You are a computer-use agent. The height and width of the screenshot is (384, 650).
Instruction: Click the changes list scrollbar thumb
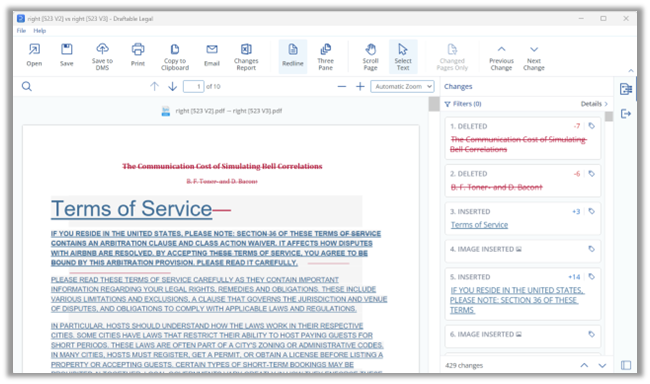pos(609,117)
